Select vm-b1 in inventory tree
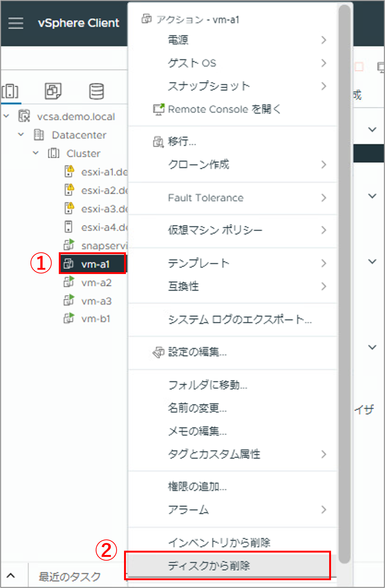Viewport: 385px width, 588px height. click(x=96, y=319)
